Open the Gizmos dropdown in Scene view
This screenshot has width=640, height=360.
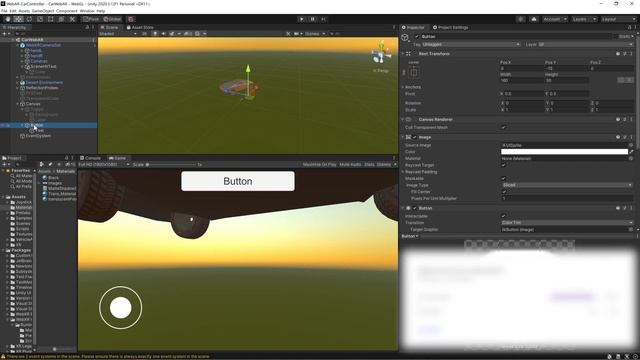coord(315,33)
